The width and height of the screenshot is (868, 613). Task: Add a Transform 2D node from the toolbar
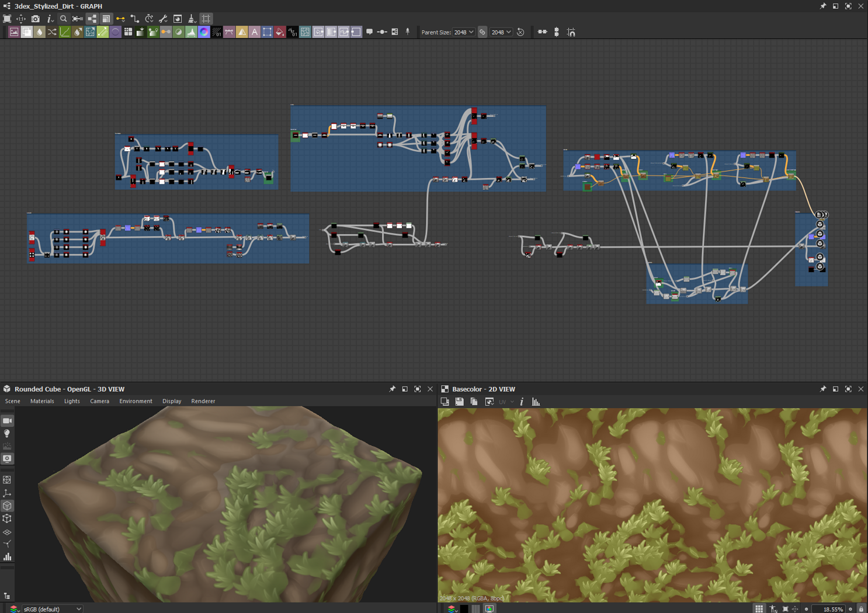coord(267,32)
